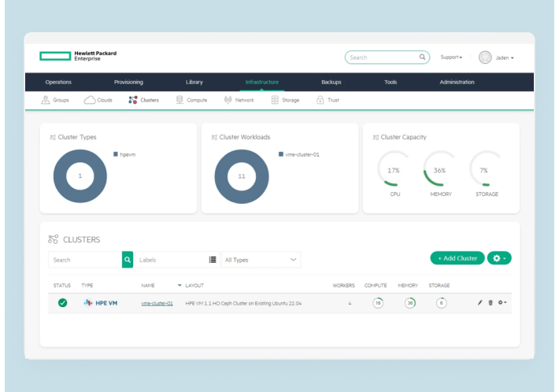Click the layout text HPE VM 1.1 HCI Ceph
Viewport: 559px width, 392px height.
click(243, 303)
